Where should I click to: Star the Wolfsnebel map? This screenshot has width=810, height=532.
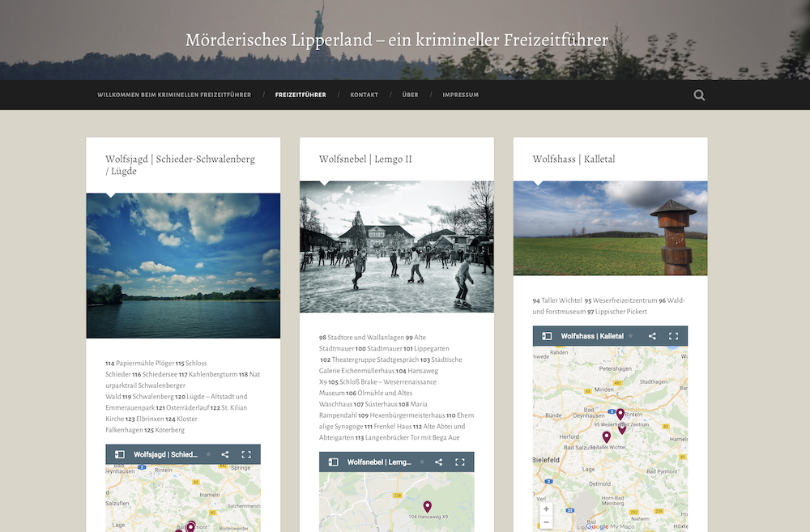pyautogui.click(x=422, y=462)
